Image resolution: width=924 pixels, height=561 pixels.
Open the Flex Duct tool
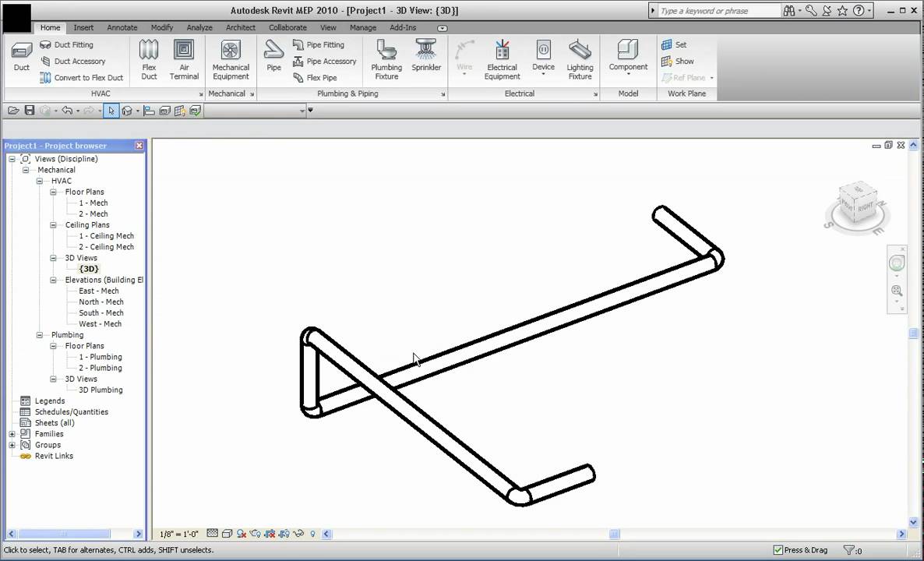148,58
